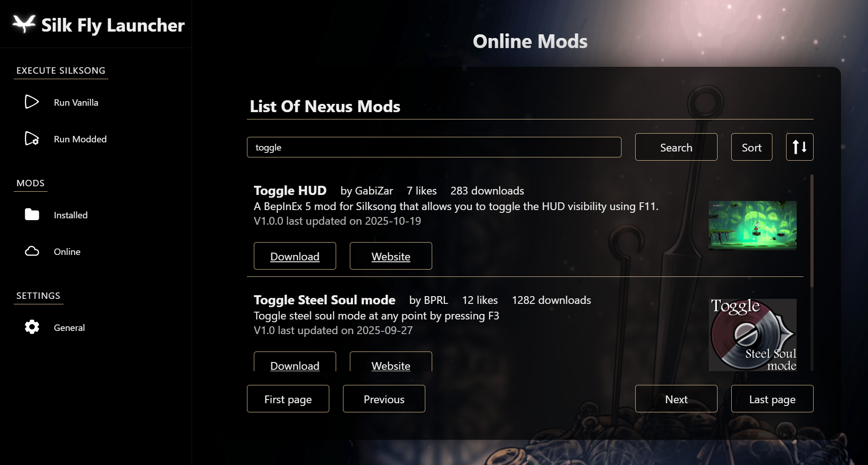Click the Toggle Steel Soul mode thumbnail
The width and height of the screenshot is (868, 465).
pos(752,335)
